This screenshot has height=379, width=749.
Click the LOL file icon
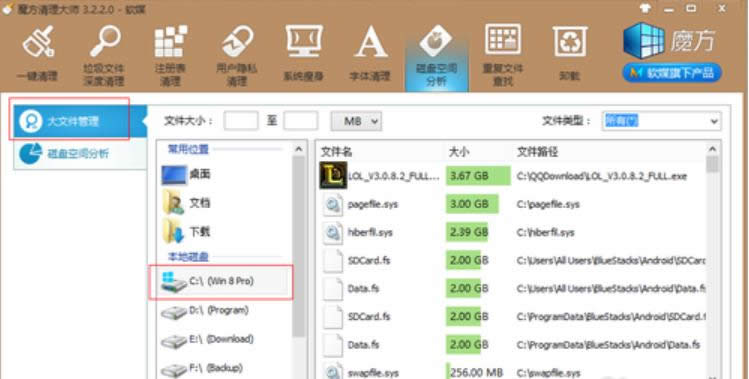tap(333, 175)
